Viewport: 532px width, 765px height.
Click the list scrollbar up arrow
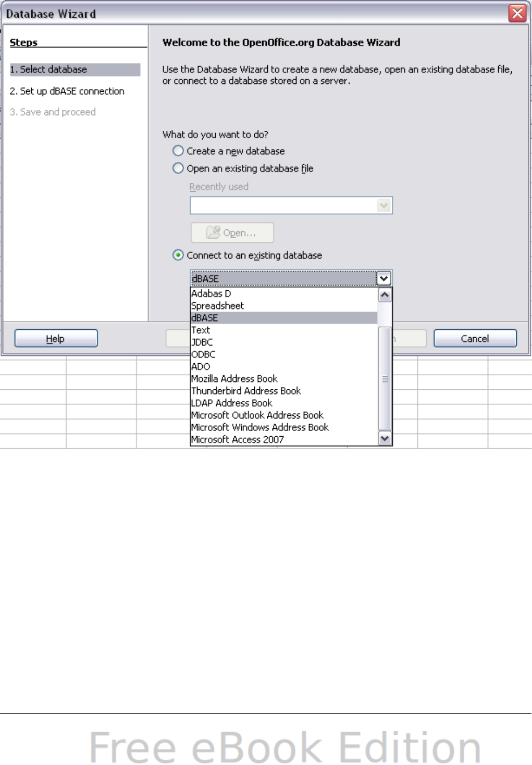click(x=385, y=294)
